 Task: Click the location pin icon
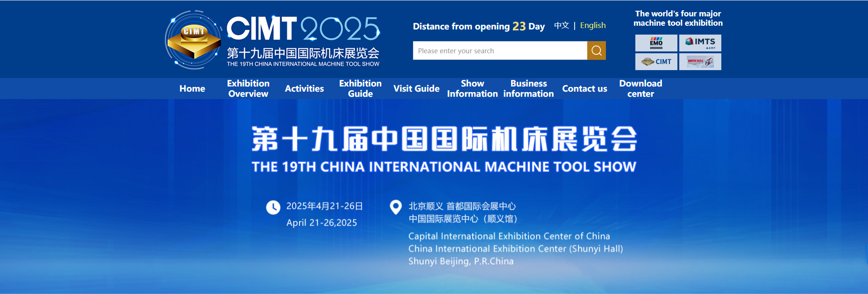point(396,207)
